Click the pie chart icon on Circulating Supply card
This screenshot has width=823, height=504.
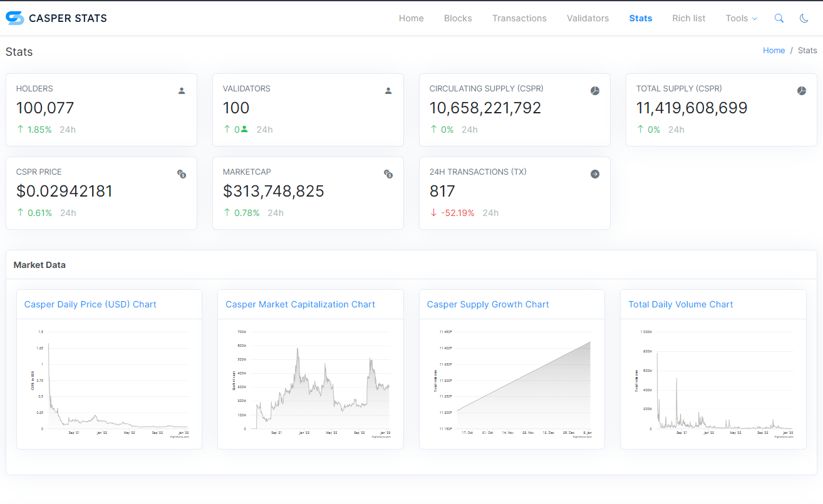point(594,90)
